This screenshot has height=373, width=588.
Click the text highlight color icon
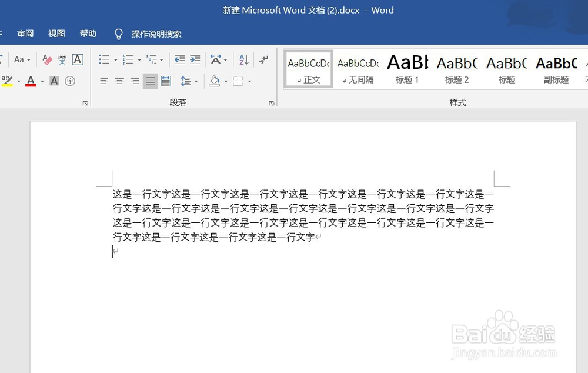coord(8,81)
